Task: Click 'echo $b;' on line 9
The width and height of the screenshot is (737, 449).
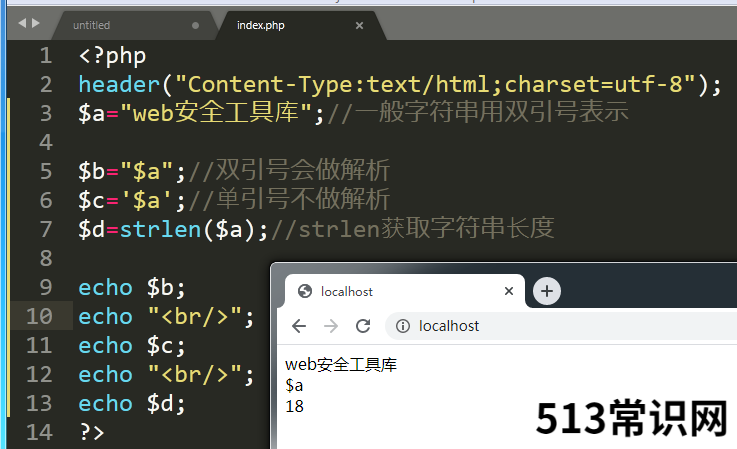Action: tap(132, 287)
